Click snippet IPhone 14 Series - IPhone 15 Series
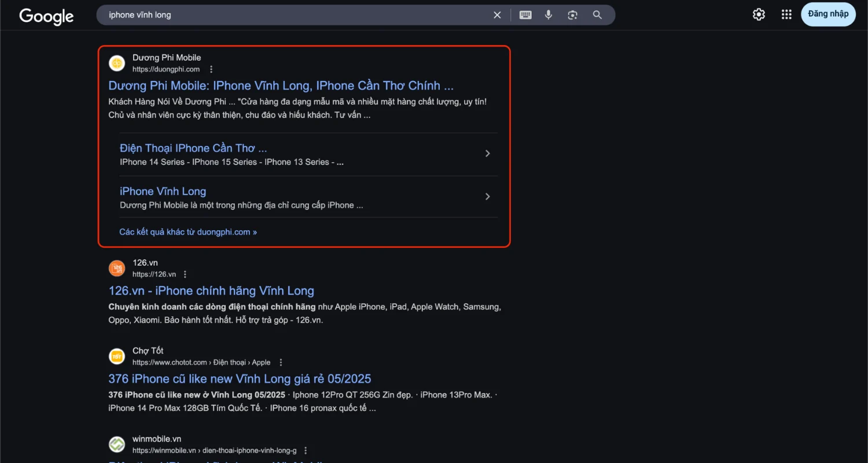This screenshot has width=868, height=463. [x=231, y=162]
